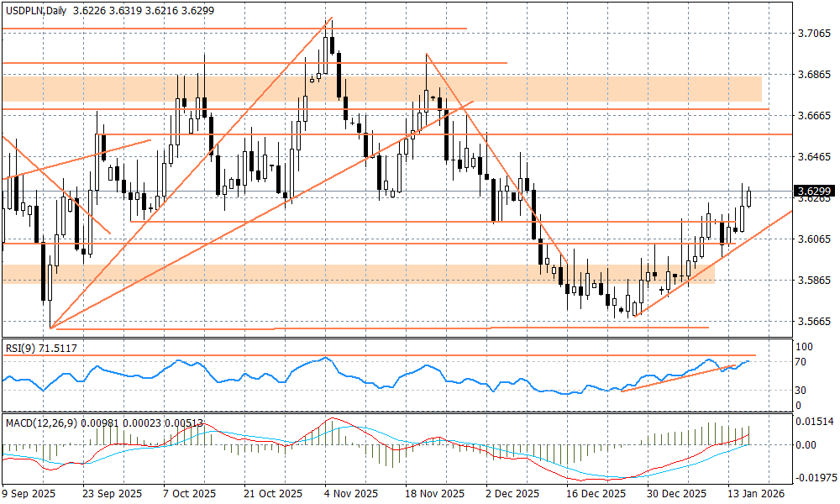Click the 3.7065 price axis label
Screen dimensions: 840x504
(814, 34)
